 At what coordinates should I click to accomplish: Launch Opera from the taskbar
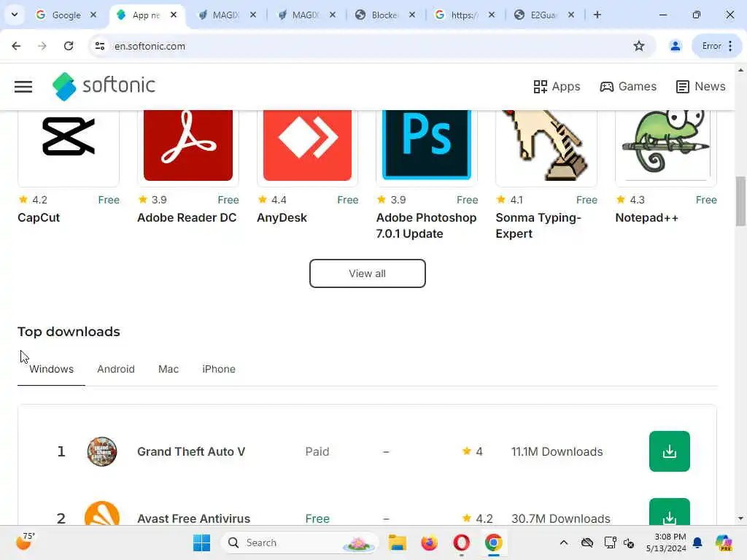pos(461,542)
